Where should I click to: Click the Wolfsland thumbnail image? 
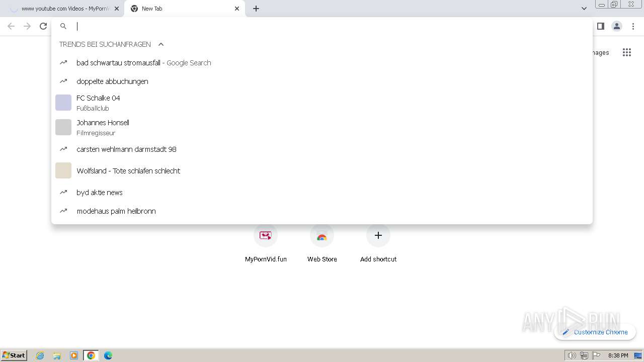[63, 170]
